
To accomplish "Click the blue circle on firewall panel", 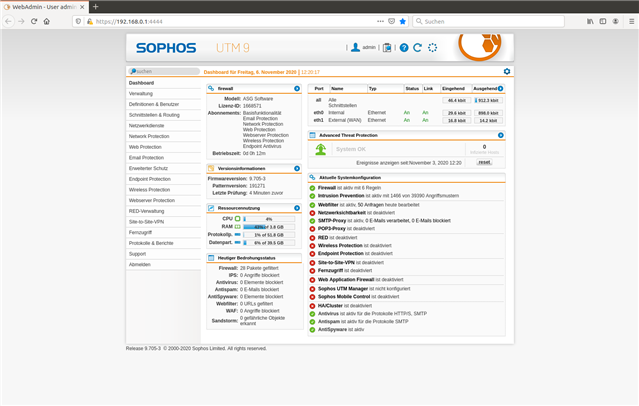I will tap(297, 88).
